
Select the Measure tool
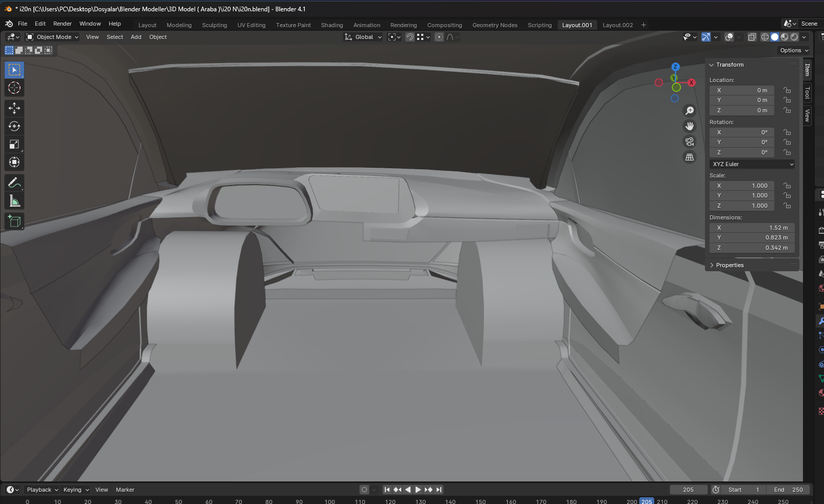(x=14, y=201)
